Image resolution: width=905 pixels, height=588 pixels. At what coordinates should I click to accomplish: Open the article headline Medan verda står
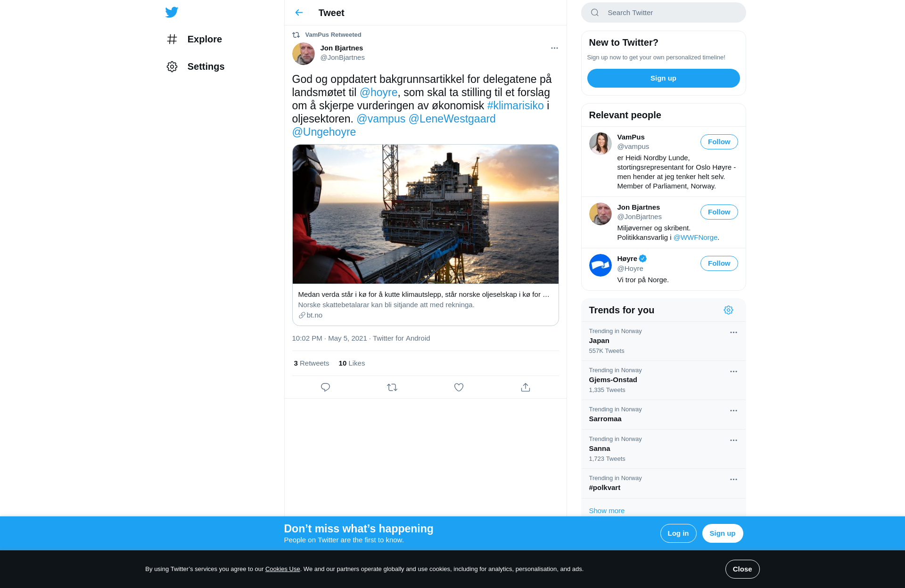(x=423, y=294)
